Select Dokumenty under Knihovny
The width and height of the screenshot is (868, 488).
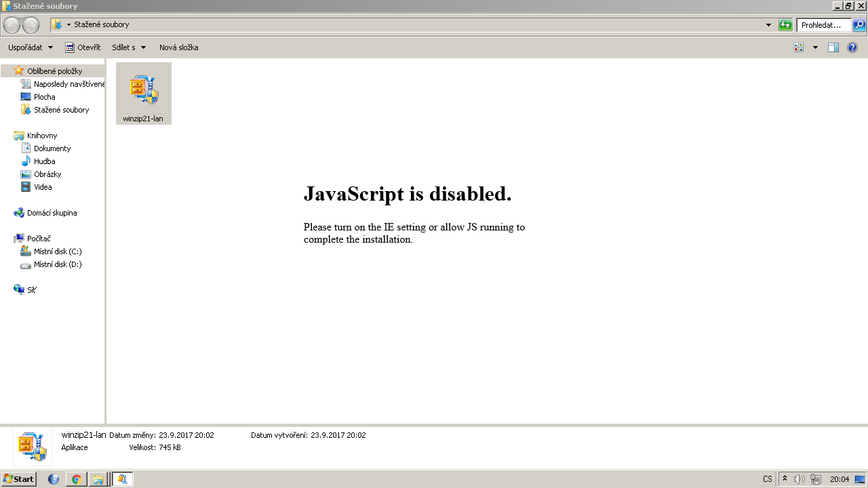pyautogui.click(x=52, y=148)
